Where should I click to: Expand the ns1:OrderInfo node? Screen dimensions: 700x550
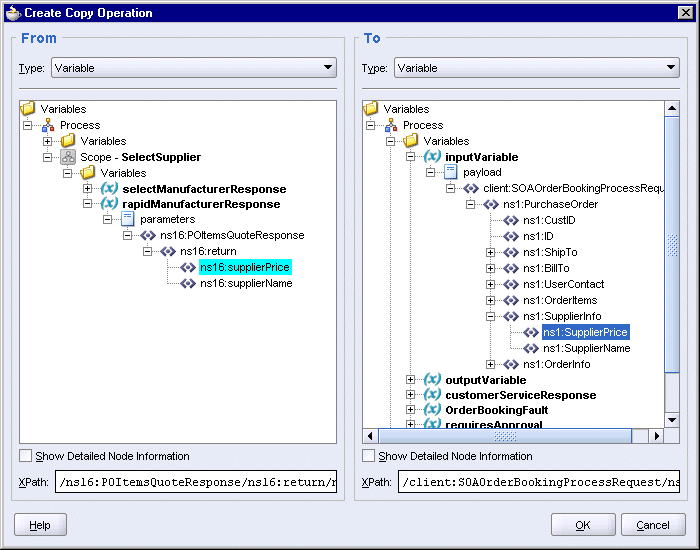click(491, 365)
